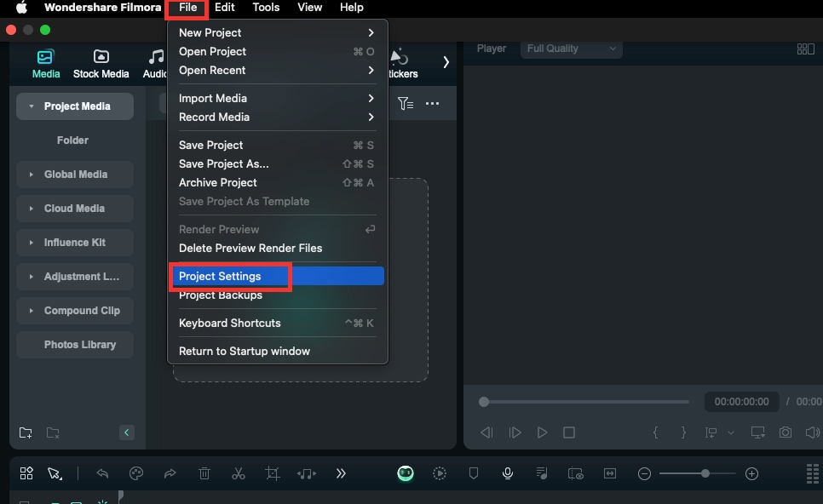Open the monitor display settings icon
The width and height of the screenshot is (823, 504).
click(x=757, y=432)
